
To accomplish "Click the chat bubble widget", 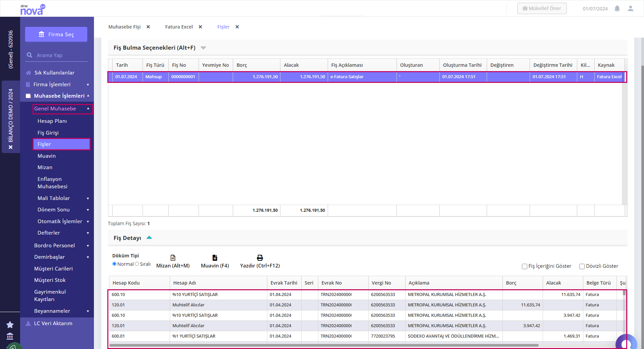I will [626, 343].
